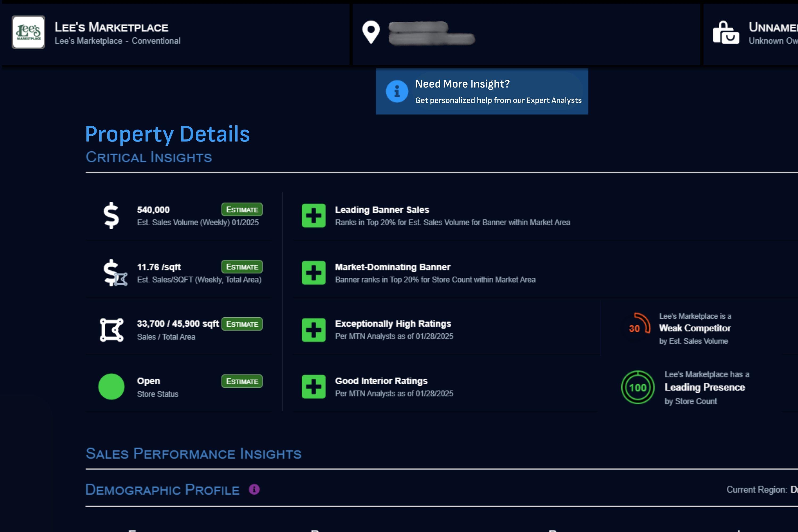Click the sales area polygon icon
Screen dimensions: 798x532
coord(112,330)
